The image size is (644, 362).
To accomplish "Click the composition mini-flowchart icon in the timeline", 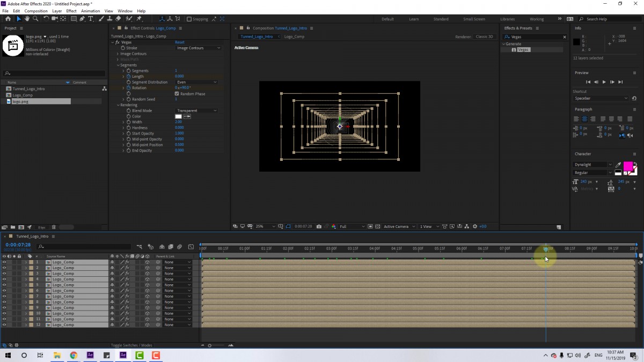I will pyautogui.click(x=140, y=247).
